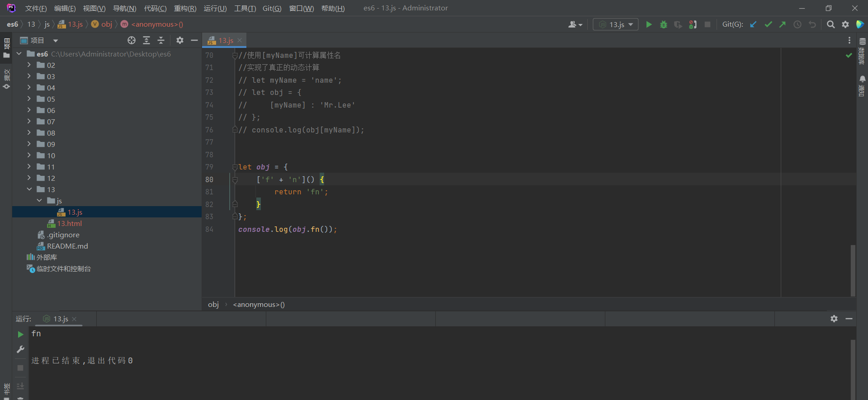Open .gitignore file
This screenshot has width=868, height=400.
click(63, 235)
